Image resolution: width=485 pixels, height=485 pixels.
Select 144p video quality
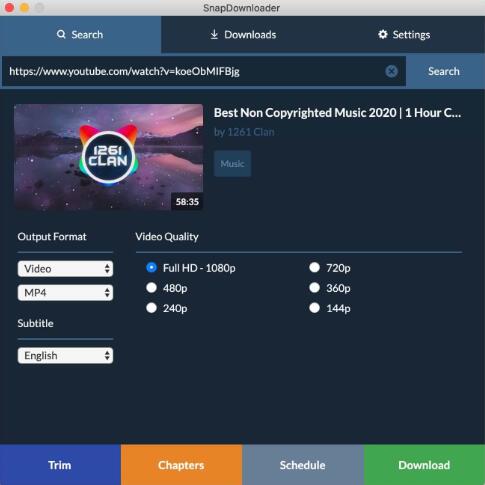tap(314, 308)
